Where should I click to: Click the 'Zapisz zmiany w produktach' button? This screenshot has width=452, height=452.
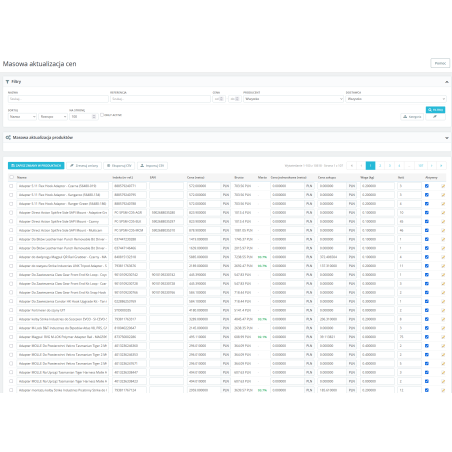pyautogui.click(x=36, y=166)
